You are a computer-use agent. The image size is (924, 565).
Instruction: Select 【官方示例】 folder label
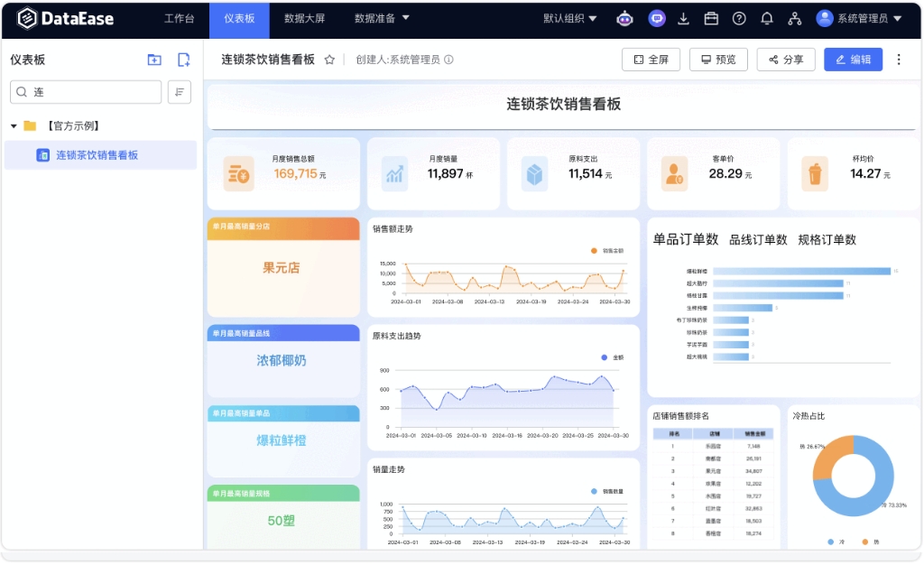[73, 125]
